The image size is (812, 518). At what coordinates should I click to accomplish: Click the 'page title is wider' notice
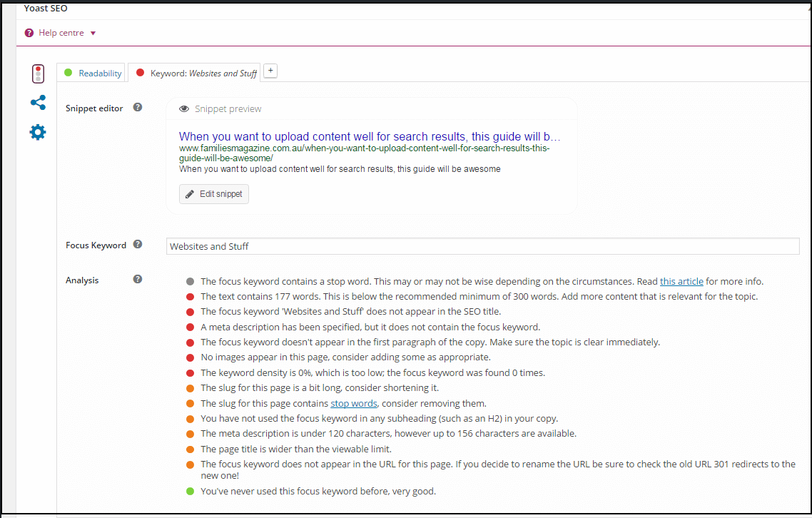(x=296, y=449)
